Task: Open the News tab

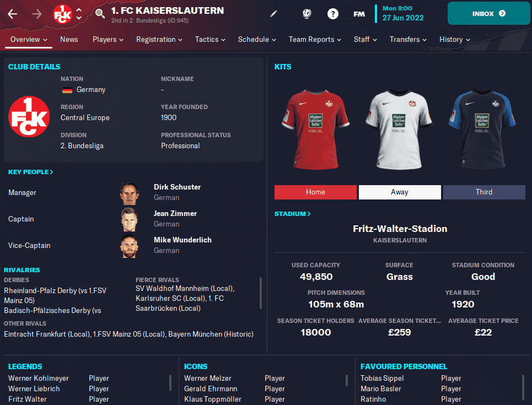Action: 69,40
